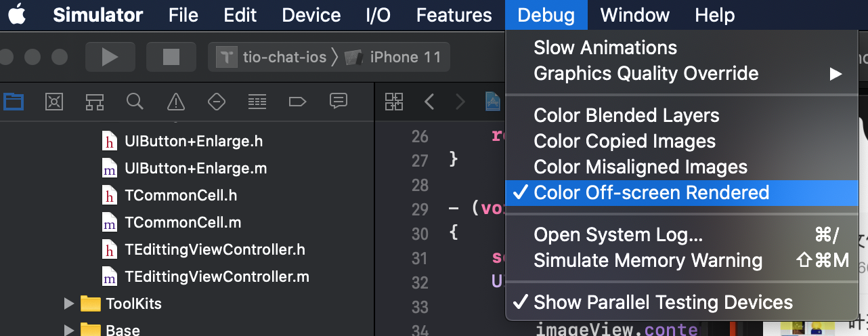Screen dimensions: 868x336
Task: Open the Find navigator magnifier icon
Action: coord(135,102)
